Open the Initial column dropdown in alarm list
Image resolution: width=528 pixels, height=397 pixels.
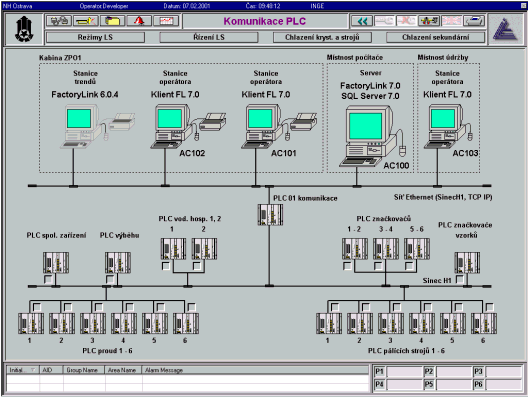coord(33,370)
